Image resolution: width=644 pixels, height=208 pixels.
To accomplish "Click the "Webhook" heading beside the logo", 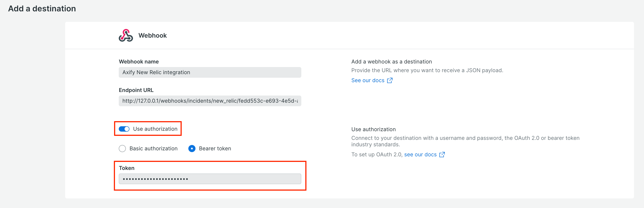I will [153, 35].
